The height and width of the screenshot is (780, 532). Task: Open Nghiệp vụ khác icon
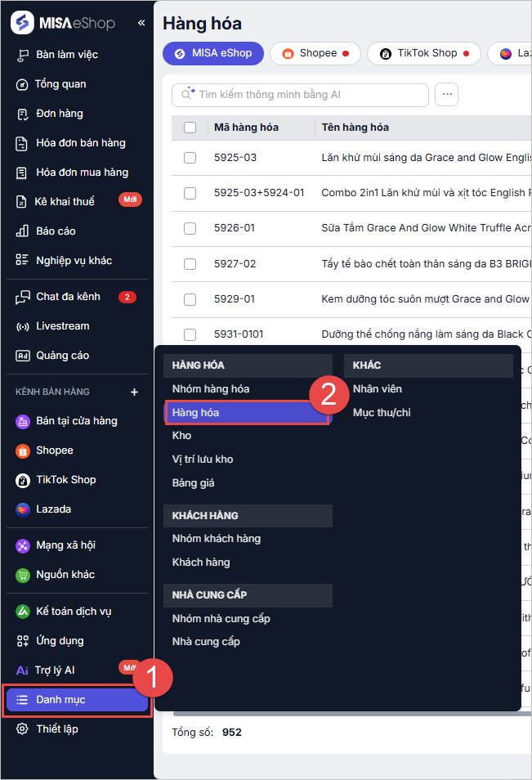(22, 260)
